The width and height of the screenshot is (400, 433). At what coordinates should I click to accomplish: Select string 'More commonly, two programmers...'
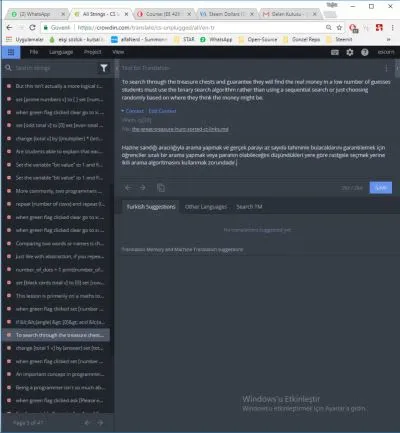pos(56,191)
